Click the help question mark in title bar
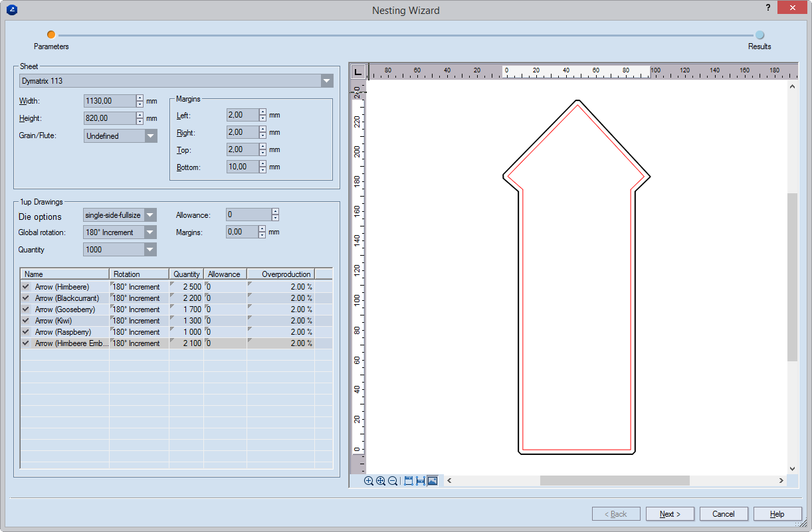812x532 pixels. [x=768, y=9]
